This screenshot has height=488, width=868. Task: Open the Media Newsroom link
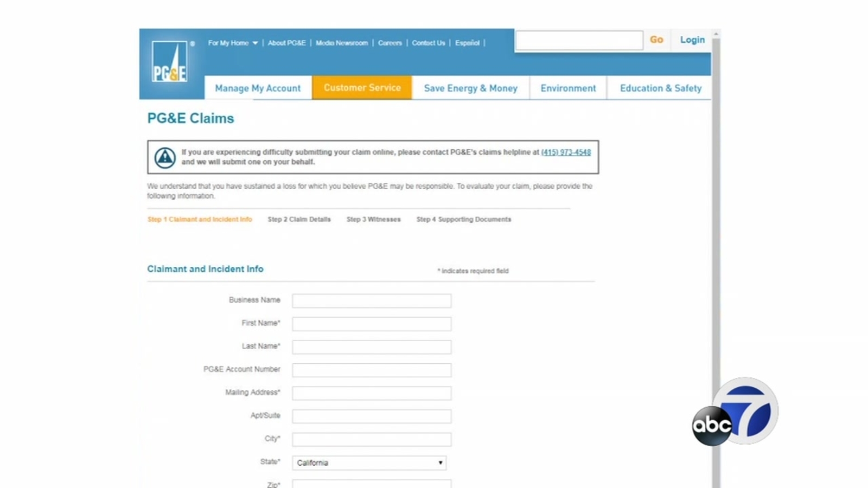pos(342,43)
